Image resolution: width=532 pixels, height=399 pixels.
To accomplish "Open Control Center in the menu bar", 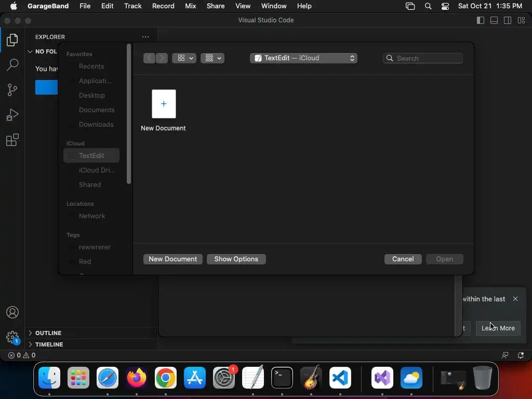I will pyautogui.click(x=445, y=6).
